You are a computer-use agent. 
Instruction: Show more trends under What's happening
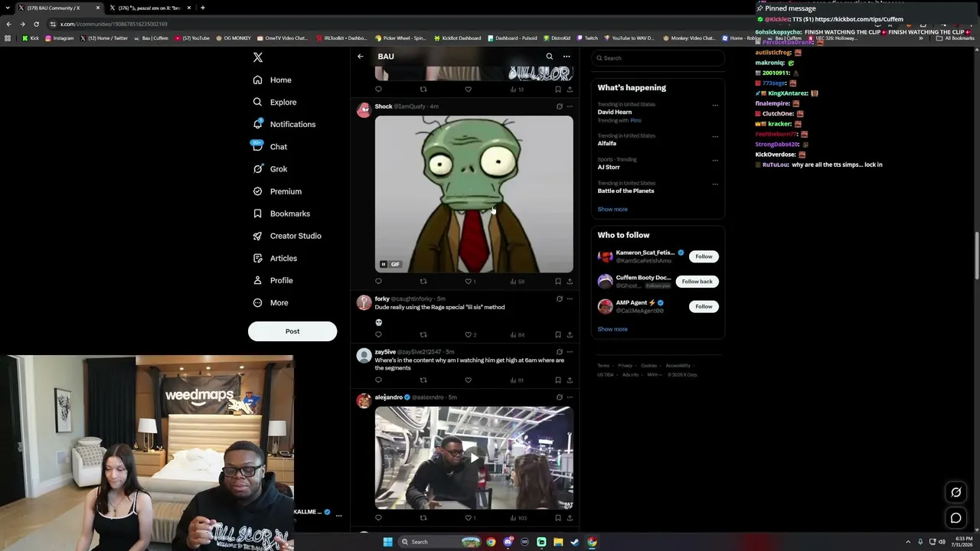tap(612, 209)
